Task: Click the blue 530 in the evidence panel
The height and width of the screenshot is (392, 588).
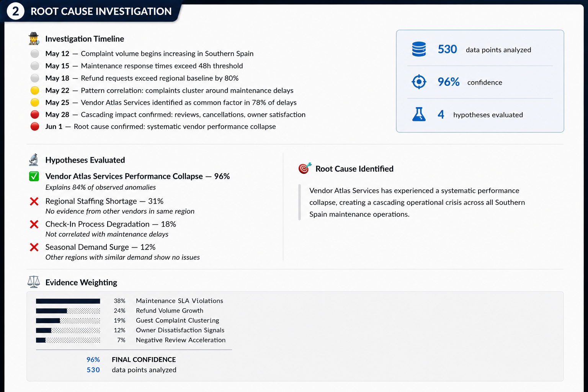Action: click(93, 370)
